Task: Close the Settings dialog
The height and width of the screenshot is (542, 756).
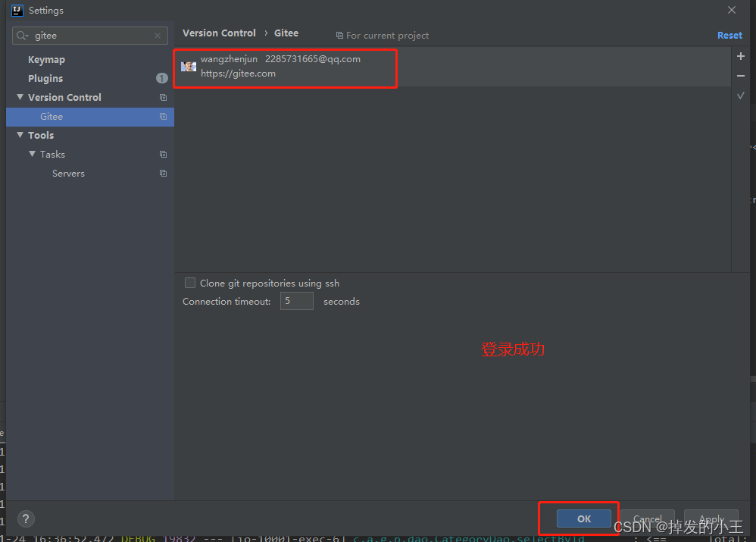Action: [x=732, y=10]
